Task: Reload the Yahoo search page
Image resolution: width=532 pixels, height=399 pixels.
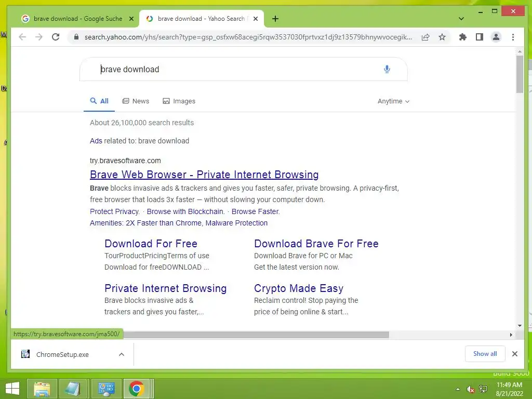Action: coord(56,37)
